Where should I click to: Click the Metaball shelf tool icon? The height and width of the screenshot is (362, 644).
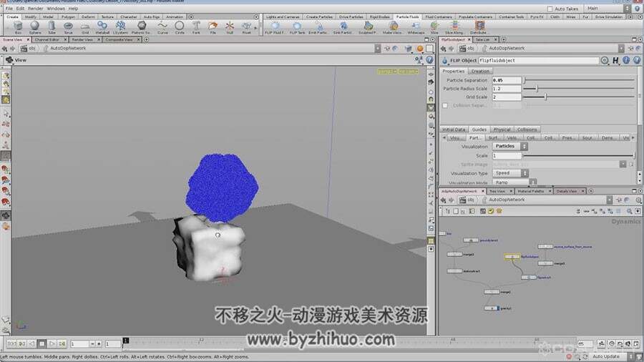pos(102,27)
